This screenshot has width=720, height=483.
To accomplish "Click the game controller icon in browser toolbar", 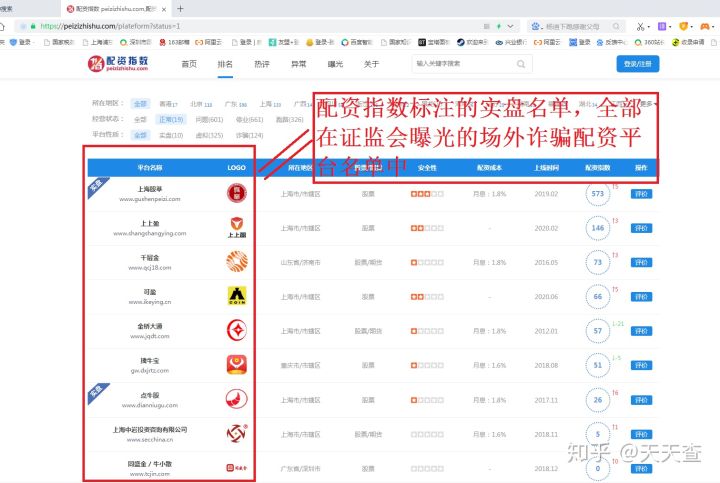I will click(x=704, y=27).
